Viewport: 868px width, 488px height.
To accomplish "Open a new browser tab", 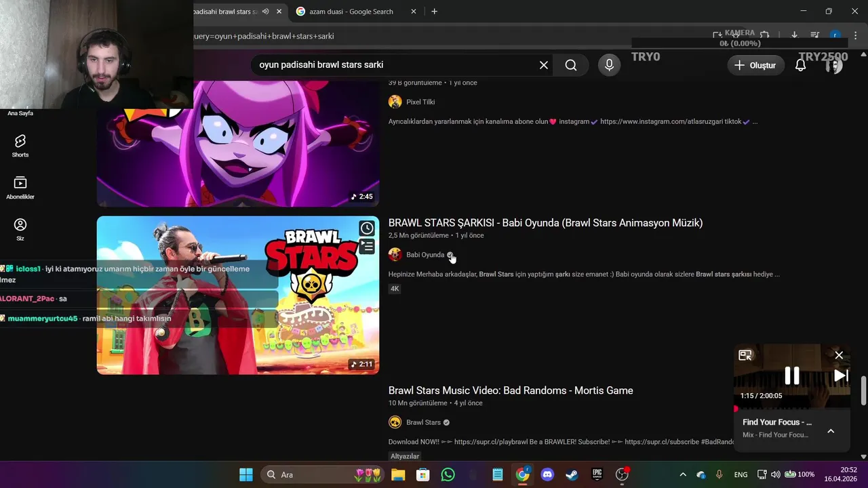I will click(x=434, y=12).
